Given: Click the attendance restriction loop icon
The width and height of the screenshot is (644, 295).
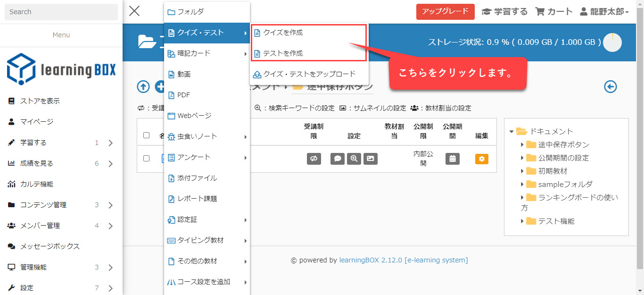Looking at the screenshot, I should [x=314, y=159].
